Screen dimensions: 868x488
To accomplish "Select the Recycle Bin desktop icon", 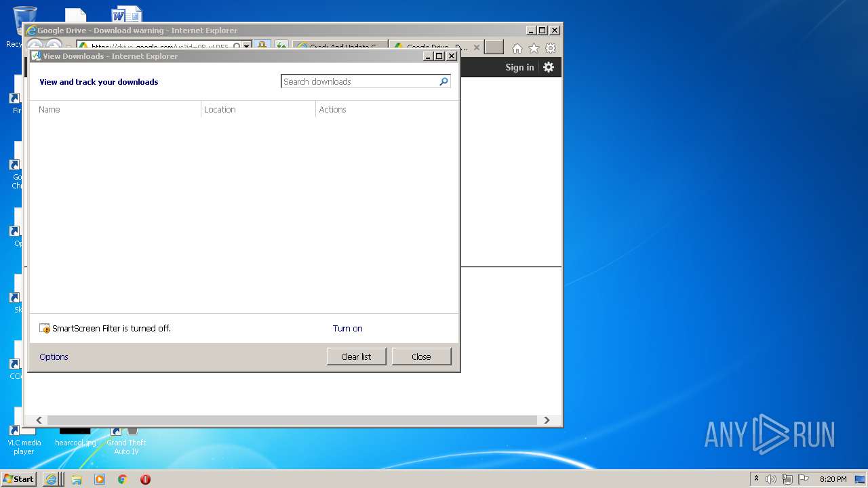I will [x=24, y=18].
